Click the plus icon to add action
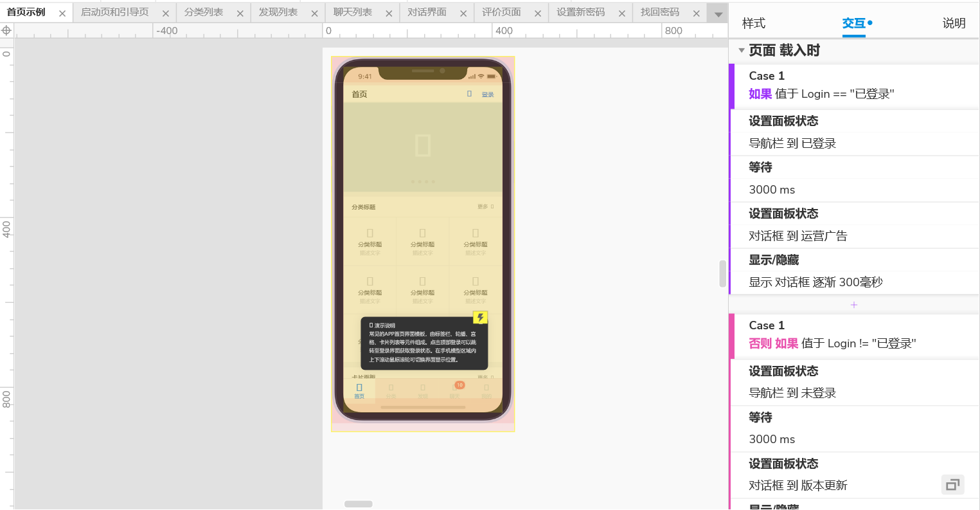 pyautogui.click(x=854, y=305)
